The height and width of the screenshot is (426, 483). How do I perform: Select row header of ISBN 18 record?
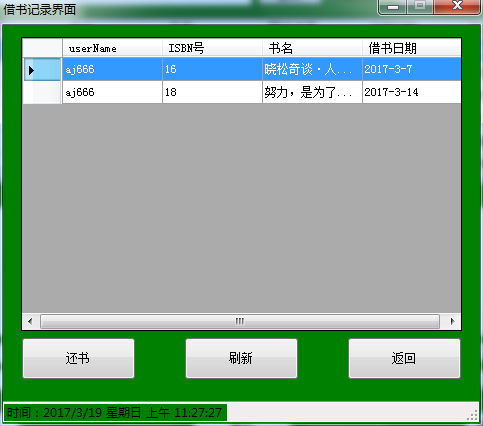(x=42, y=92)
